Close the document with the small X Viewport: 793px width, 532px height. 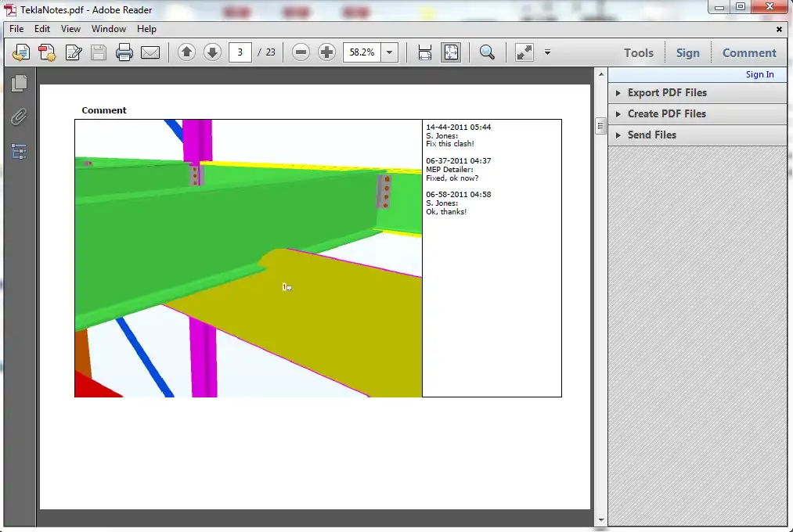pos(780,29)
